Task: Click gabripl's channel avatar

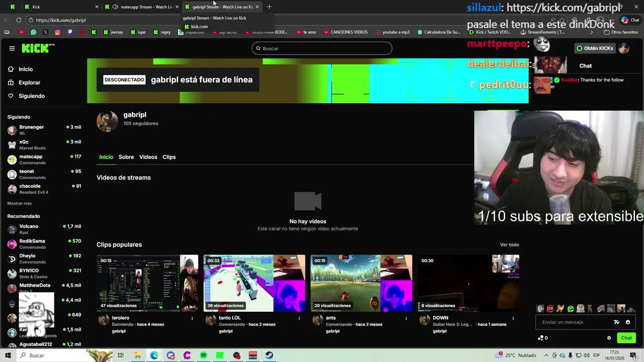Action: coord(107,121)
